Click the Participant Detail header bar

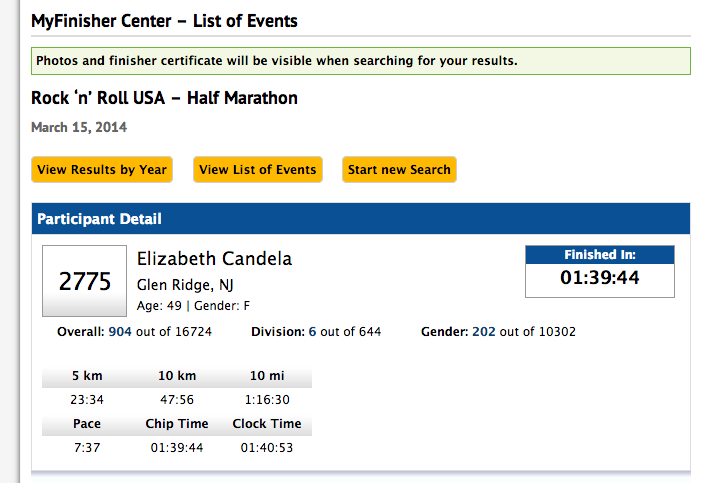(x=361, y=218)
